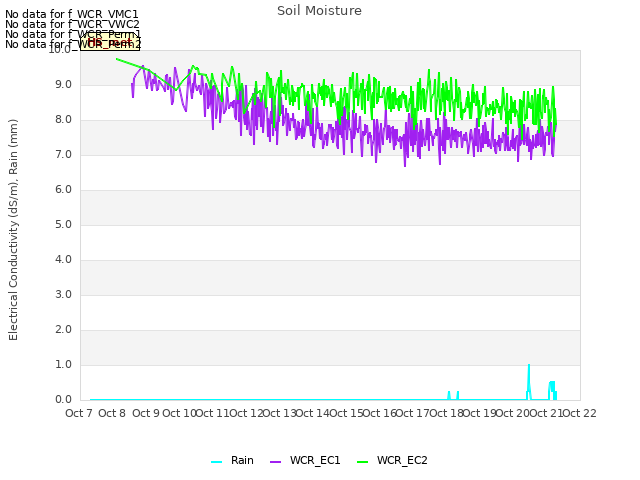Click 'No data for f_WCR_VMC1' message

click(x=72, y=14)
